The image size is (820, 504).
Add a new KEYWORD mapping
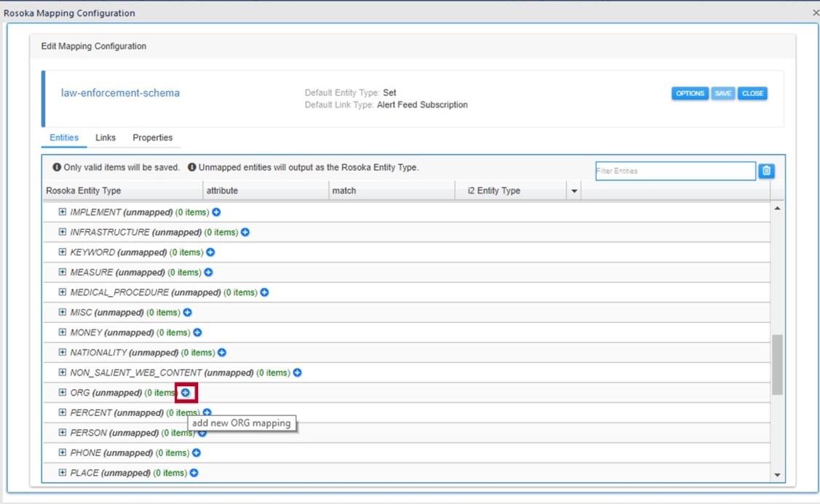point(211,252)
